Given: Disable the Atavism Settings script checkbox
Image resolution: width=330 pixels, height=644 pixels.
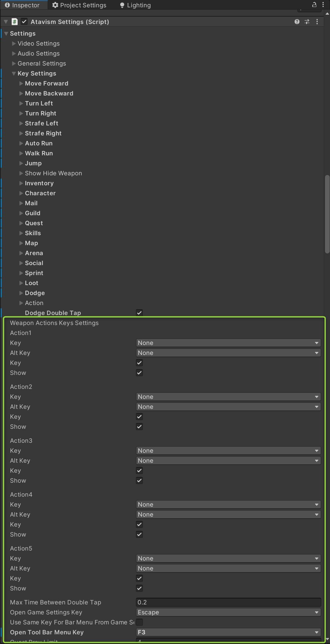Looking at the screenshot, I should (x=24, y=22).
